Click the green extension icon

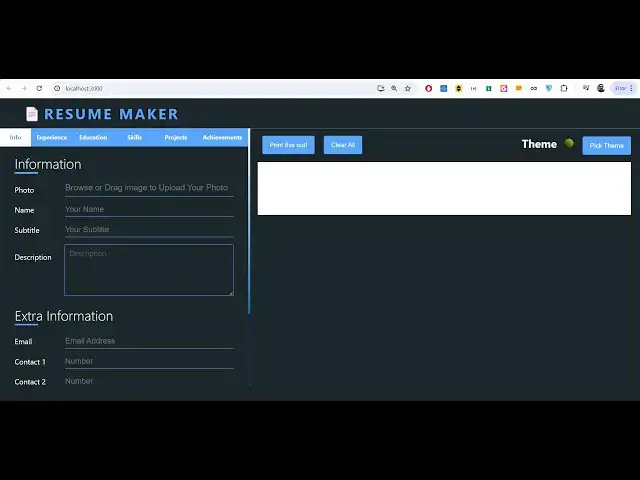(489, 88)
